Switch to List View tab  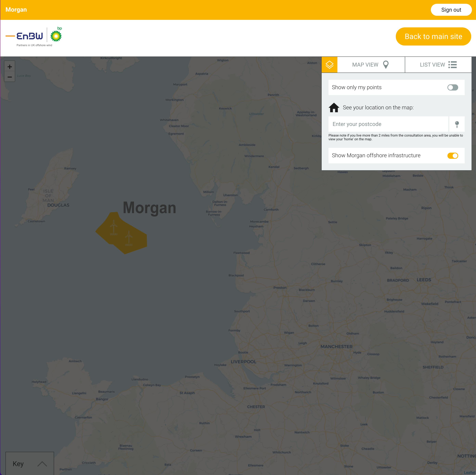point(438,65)
